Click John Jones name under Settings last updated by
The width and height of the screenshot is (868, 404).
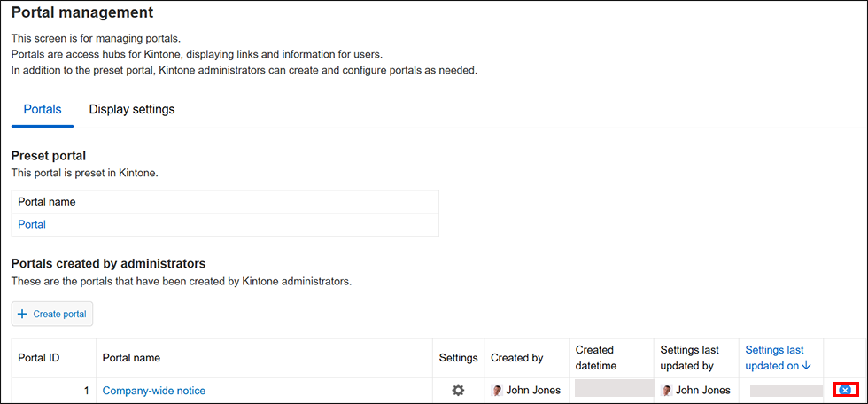[702, 391]
